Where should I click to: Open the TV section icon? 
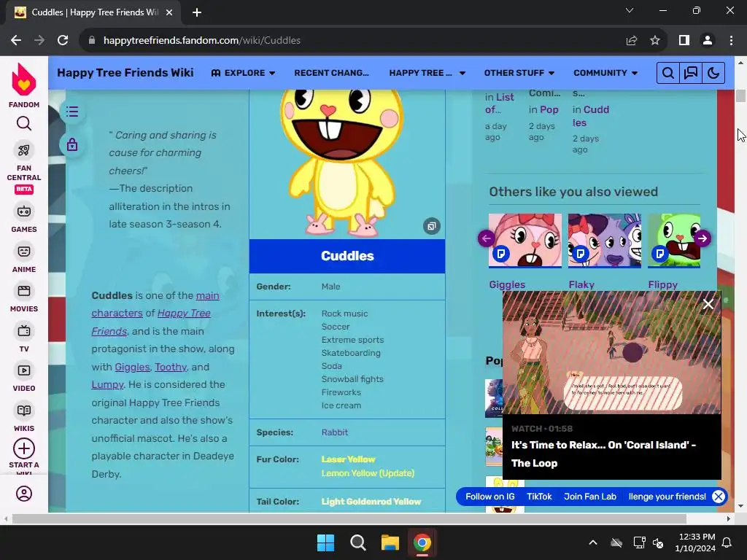[x=24, y=331]
